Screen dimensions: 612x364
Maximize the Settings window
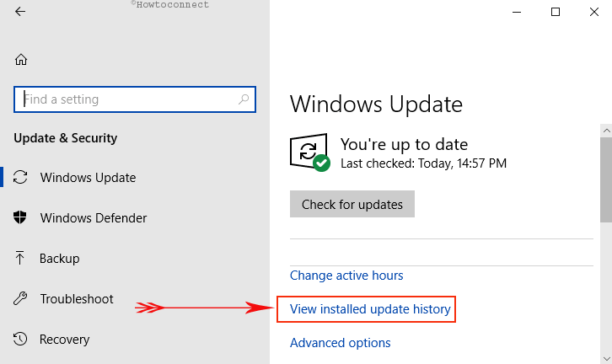(556, 12)
